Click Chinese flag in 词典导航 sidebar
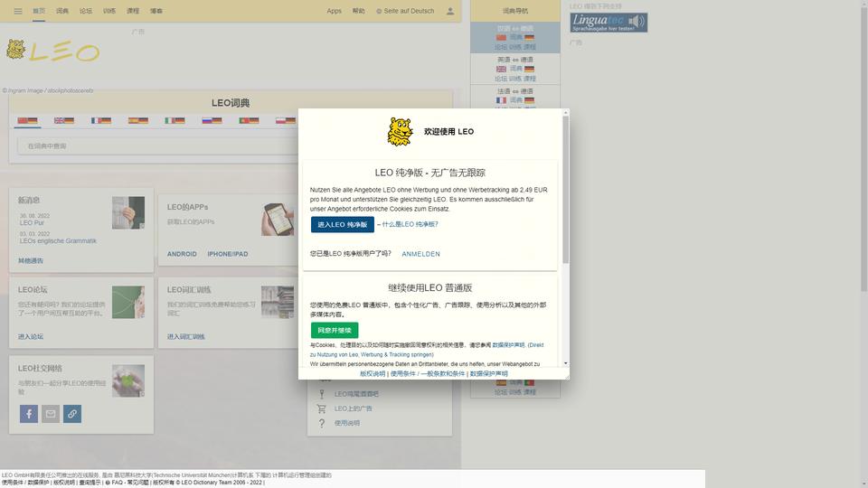 501,38
